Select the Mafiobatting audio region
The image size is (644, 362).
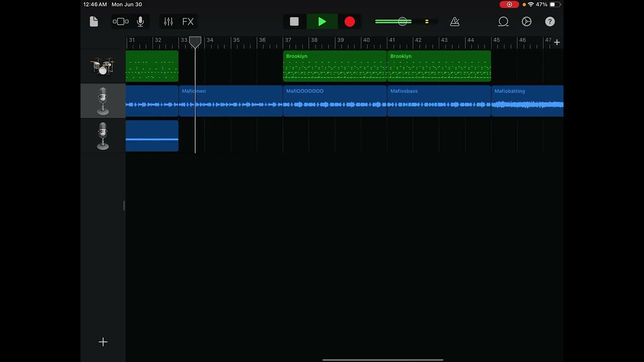coord(527,101)
